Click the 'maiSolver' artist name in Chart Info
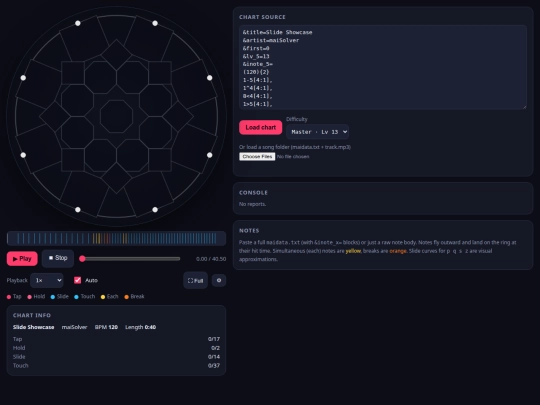Viewport: 540px width, 405px height. (74, 327)
